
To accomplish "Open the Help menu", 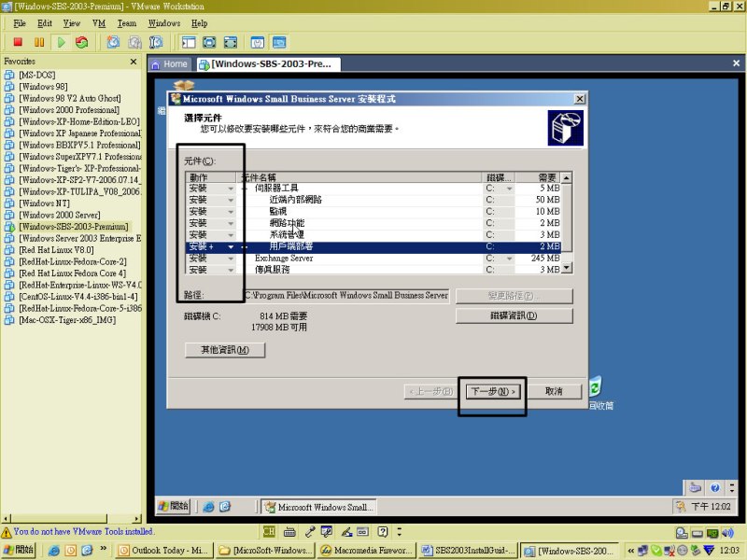I will tap(199, 23).
